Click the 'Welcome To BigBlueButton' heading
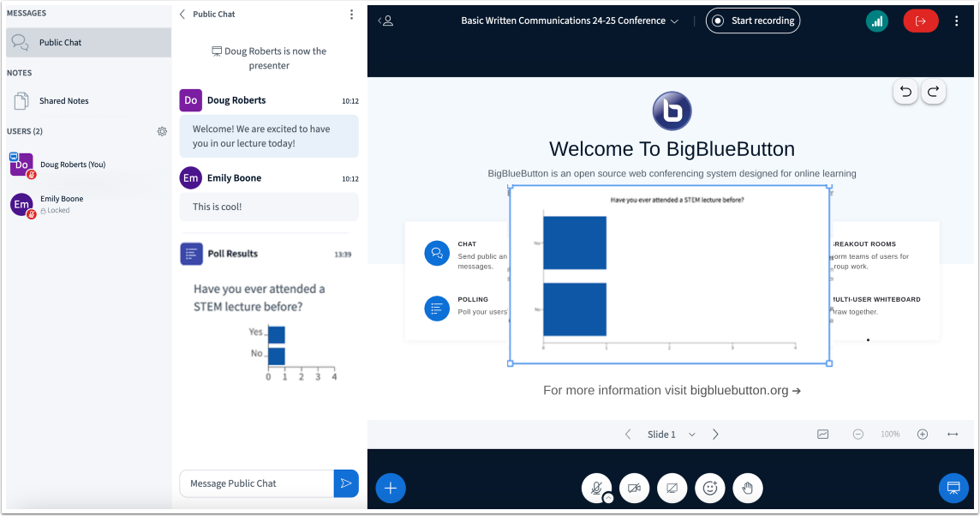The height and width of the screenshot is (516, 980). tap(672, 149)
